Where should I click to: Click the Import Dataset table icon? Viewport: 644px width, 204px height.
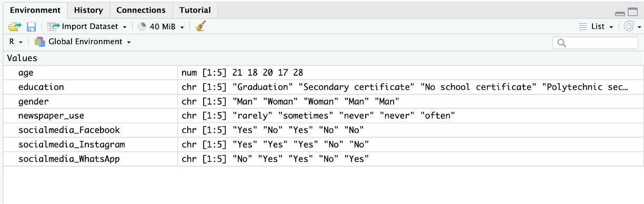[x=53, y=26]
